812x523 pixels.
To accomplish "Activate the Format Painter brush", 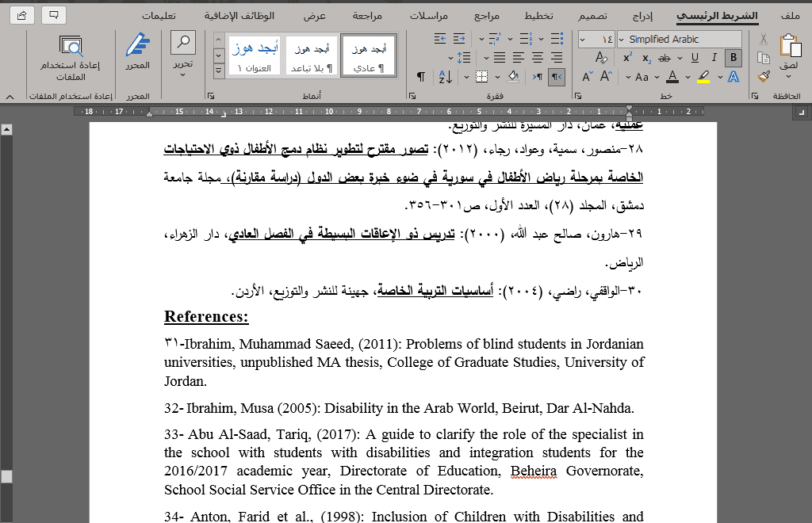I will (x=764, y=77).
